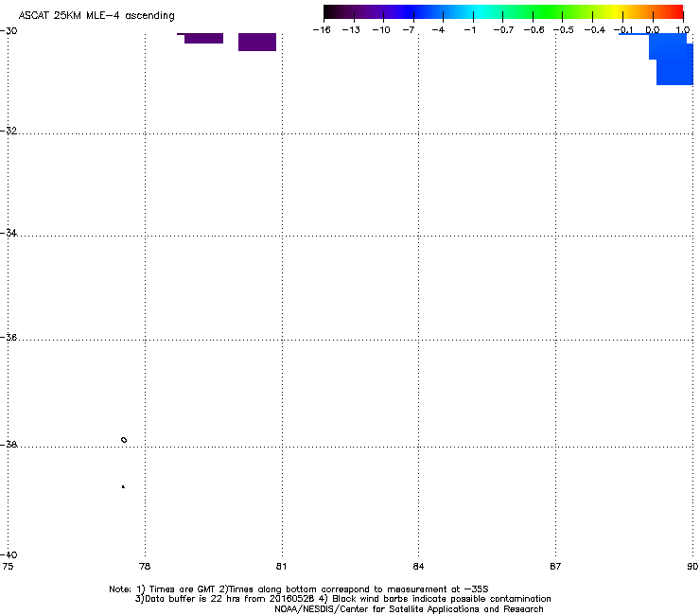The image size is (700, 615).
Task: Click the longitude axis label 78
Action: [145, 567]
